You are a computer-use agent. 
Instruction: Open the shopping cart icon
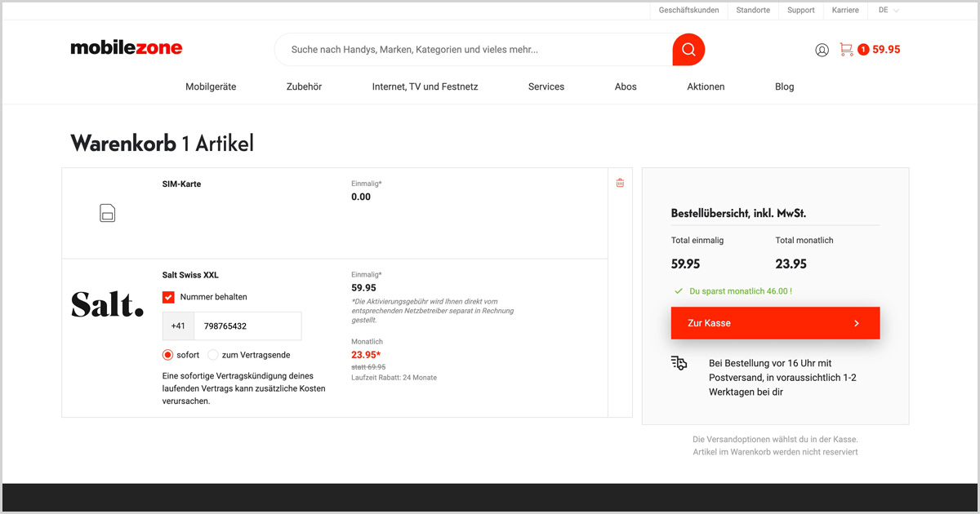point(846,50)
